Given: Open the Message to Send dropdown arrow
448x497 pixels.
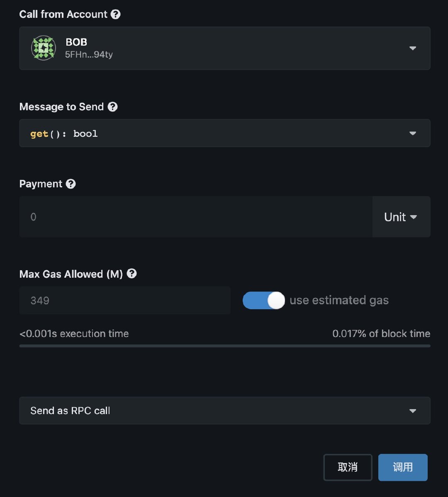Looking at the screenshot, I should tap(412, 133).
